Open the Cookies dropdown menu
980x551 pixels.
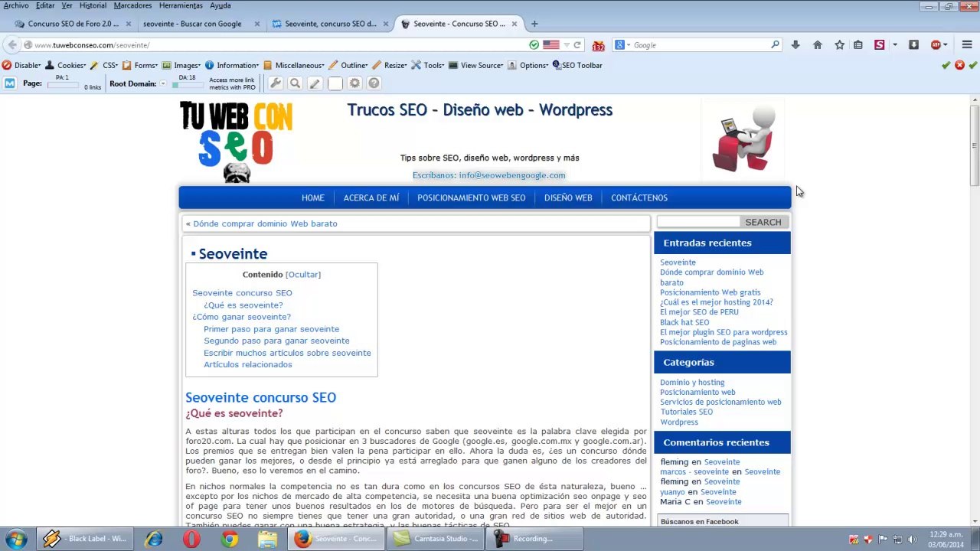(x=66, y=66)
